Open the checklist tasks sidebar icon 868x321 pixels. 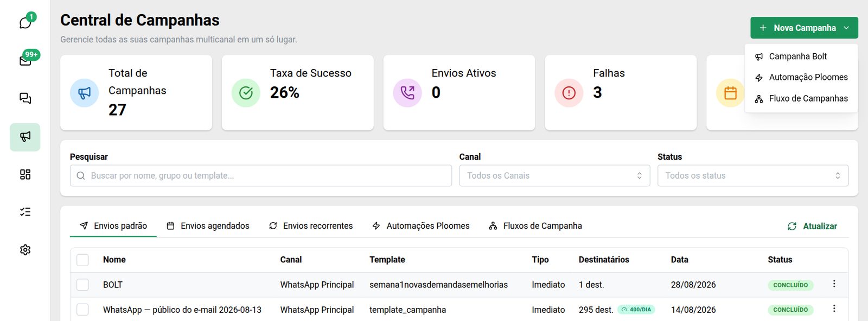pos(25,212)
